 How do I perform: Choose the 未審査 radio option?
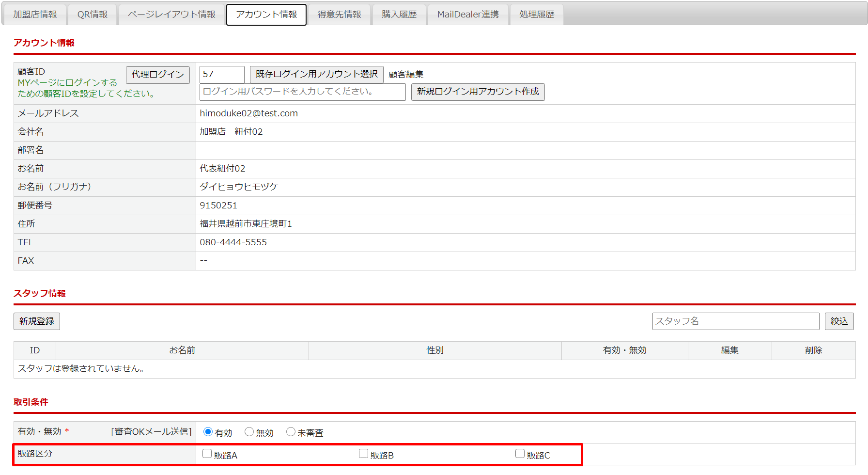click(291, 432)
